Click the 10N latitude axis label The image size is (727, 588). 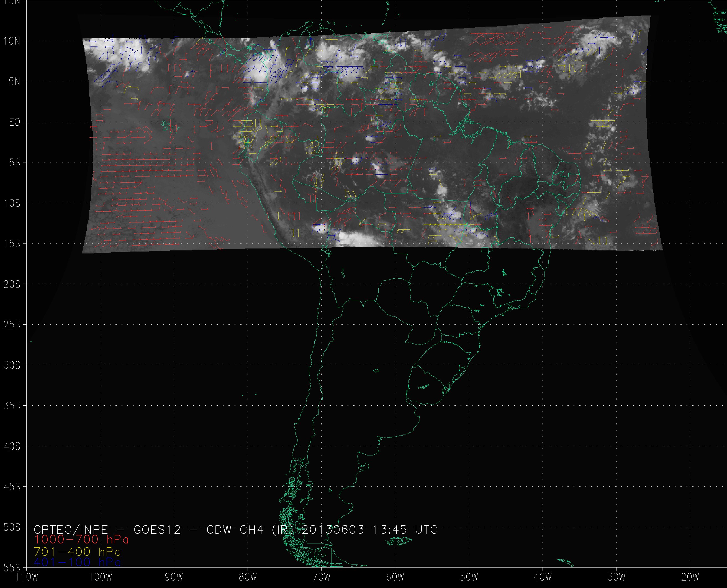[12, 41]
